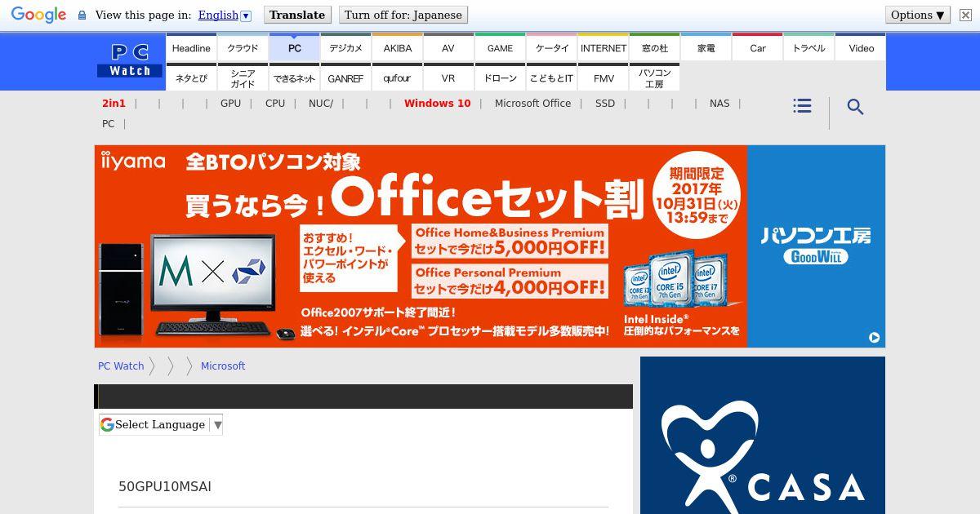Open the FMV tab
The image size is (980, 514).
point(603,78)
